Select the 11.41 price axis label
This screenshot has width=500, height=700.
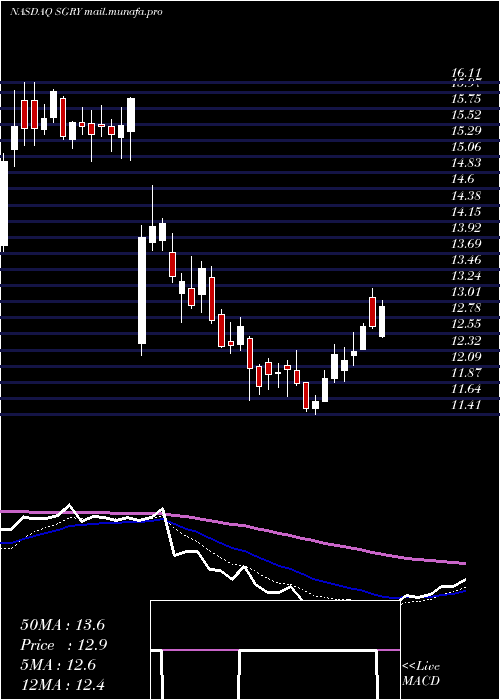467,405
